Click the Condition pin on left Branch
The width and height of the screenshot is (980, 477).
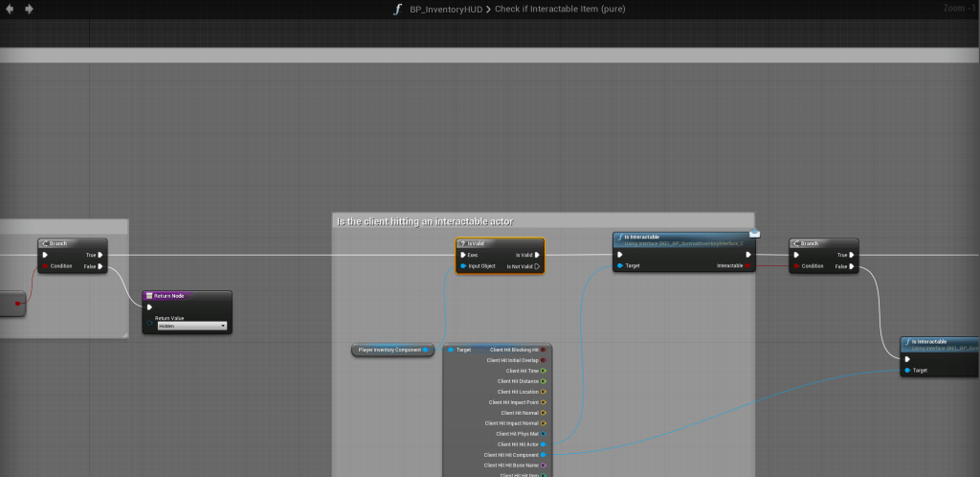pos(45,266)
